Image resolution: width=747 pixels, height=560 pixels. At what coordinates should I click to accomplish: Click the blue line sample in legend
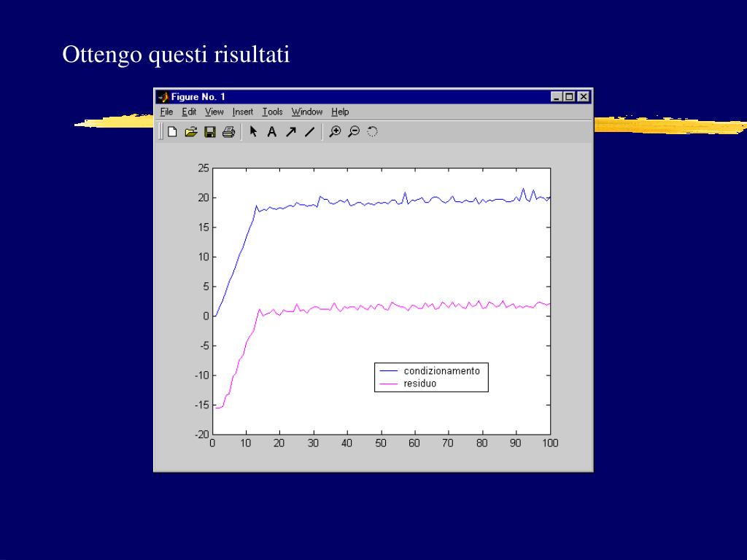click(x=388, y=371)
